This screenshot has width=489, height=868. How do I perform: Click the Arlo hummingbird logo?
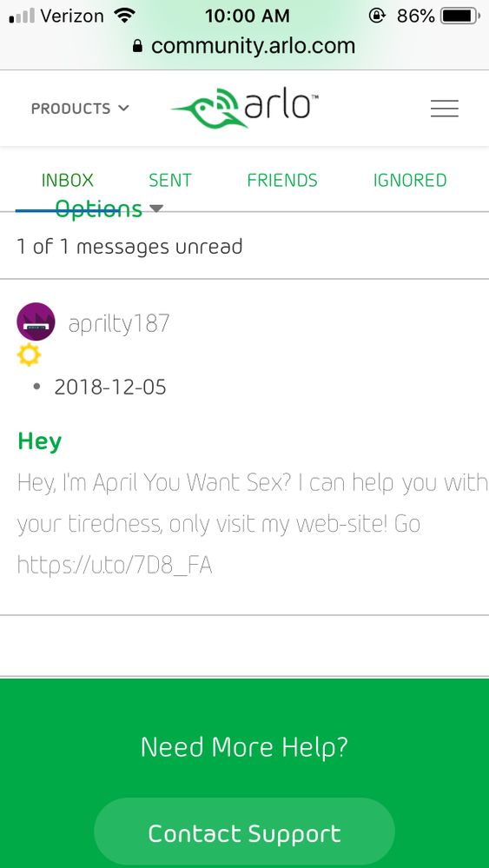(245, 108)
